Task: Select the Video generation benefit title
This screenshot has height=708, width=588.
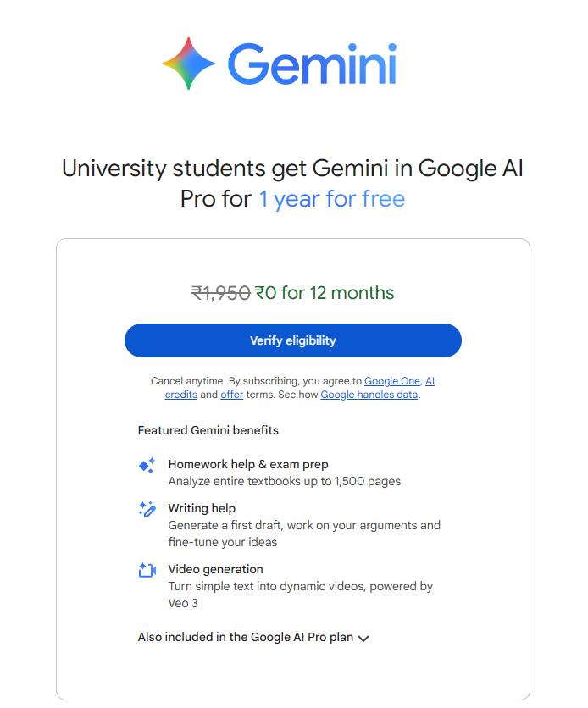Action: 215,569
